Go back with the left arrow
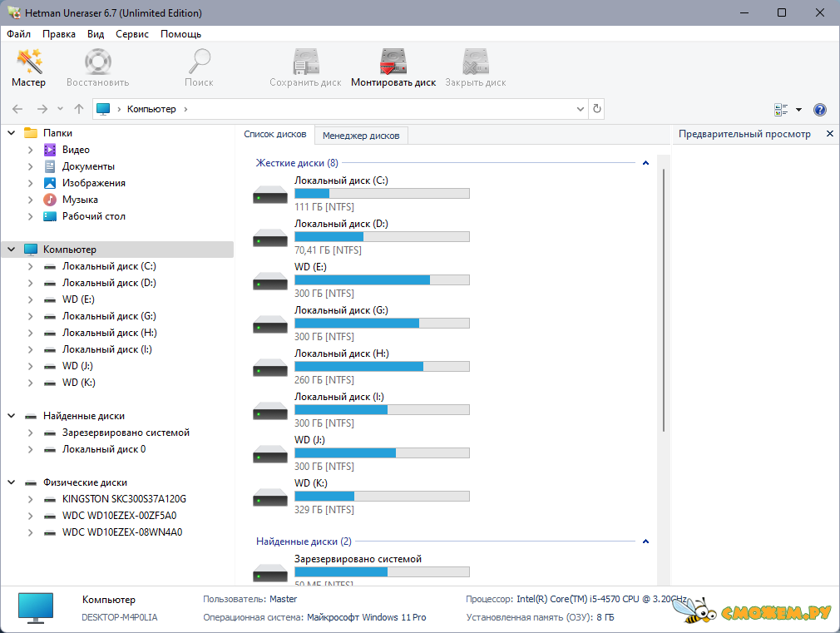840x633 pixels. 17,109
